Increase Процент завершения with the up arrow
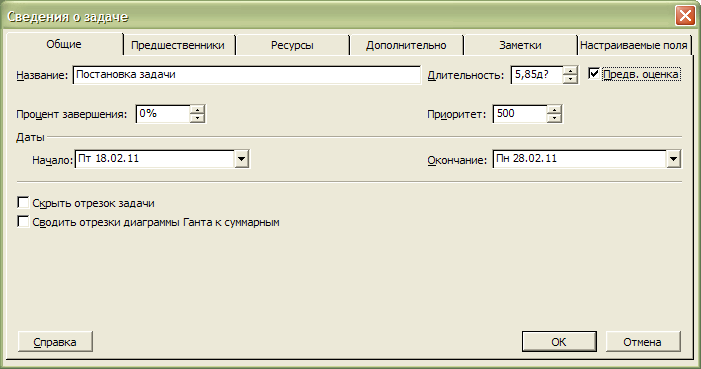701x369 pixels. click(x=197, y=110)
